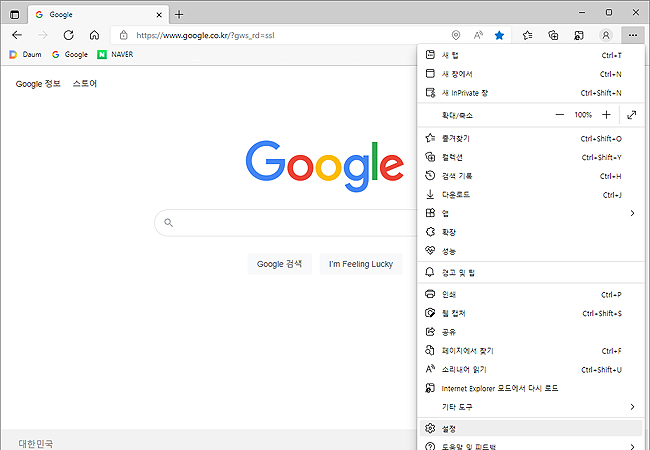
Task: Click the IE mode reload toolbar icon
Action: coord(579,35)
